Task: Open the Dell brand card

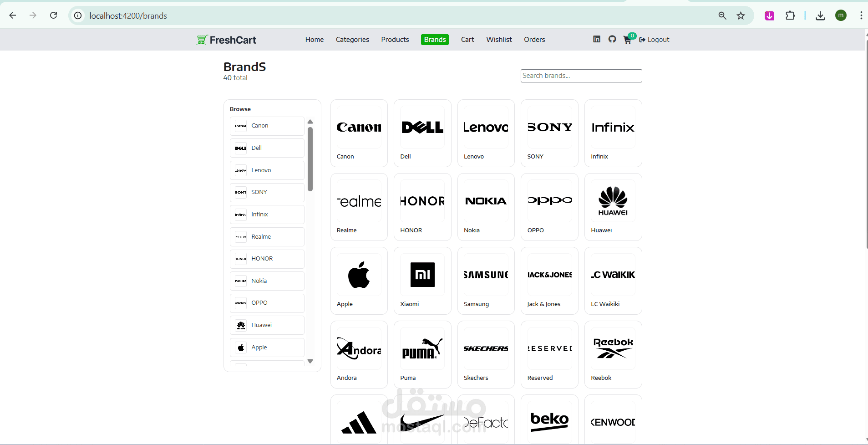Action: pyautogui.click(x=422, y=133)
